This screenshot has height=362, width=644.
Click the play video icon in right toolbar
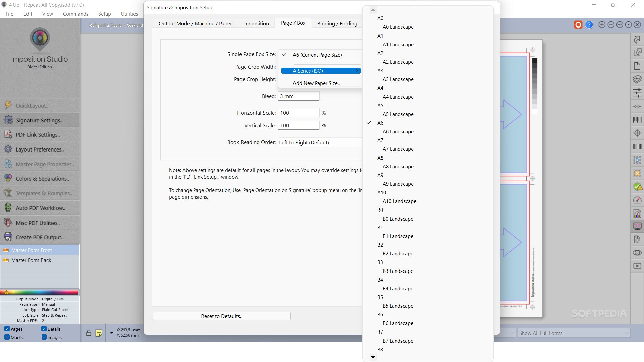tap(637, 266)
